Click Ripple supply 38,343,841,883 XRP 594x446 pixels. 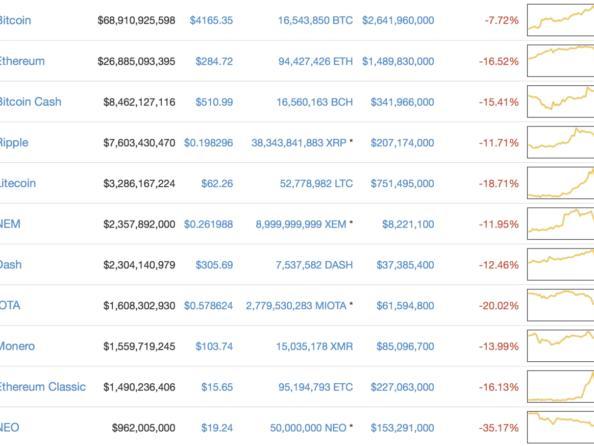(x=299, y=143)
